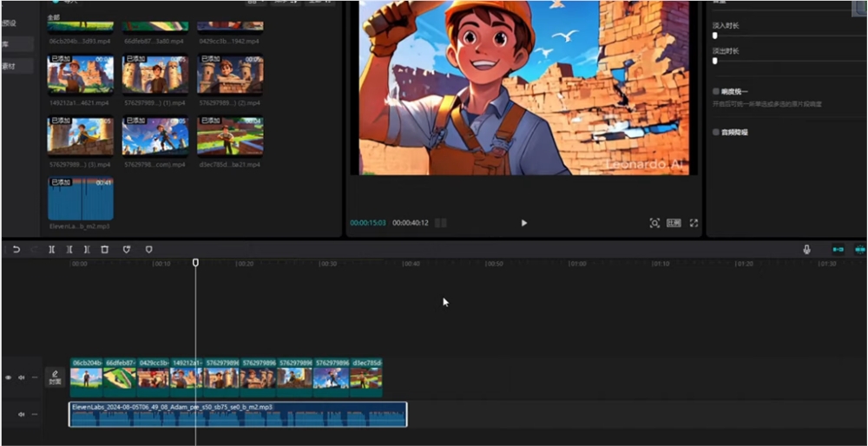
Task: Toggle auto-snapping teal icon at toolbar far right
Action: [860, 250]
